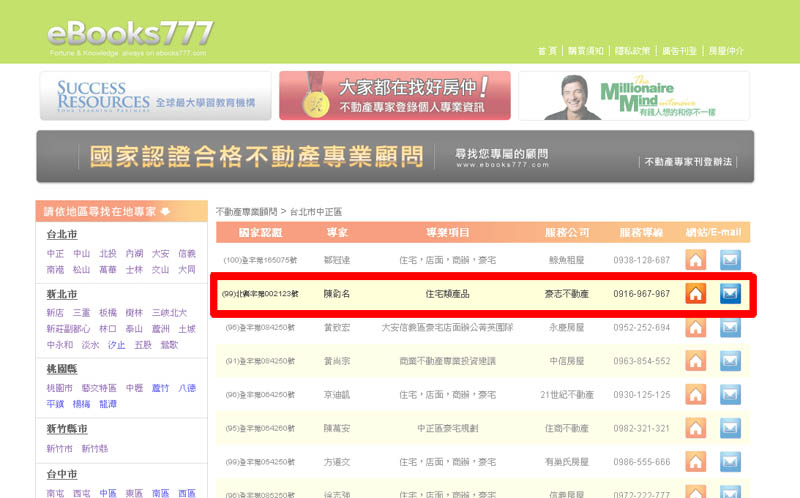Select 林口 under 新北市

coord(108,329)
